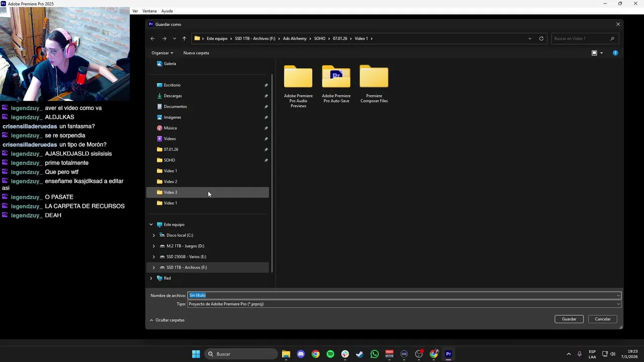The width and height of the screenshot is (644, 362).
Task: Click the volume speaker tray icon
Action: pos(613,354)
